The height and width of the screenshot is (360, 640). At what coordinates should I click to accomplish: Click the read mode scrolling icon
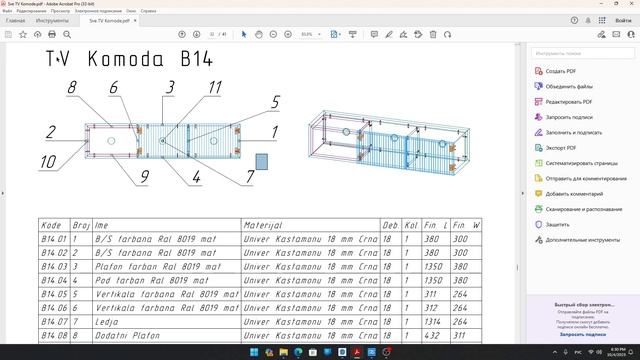(x=353, y=35)
